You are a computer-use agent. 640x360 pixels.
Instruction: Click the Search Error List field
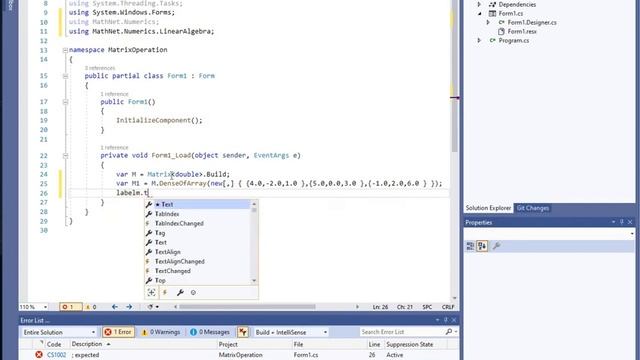point(402,332)
